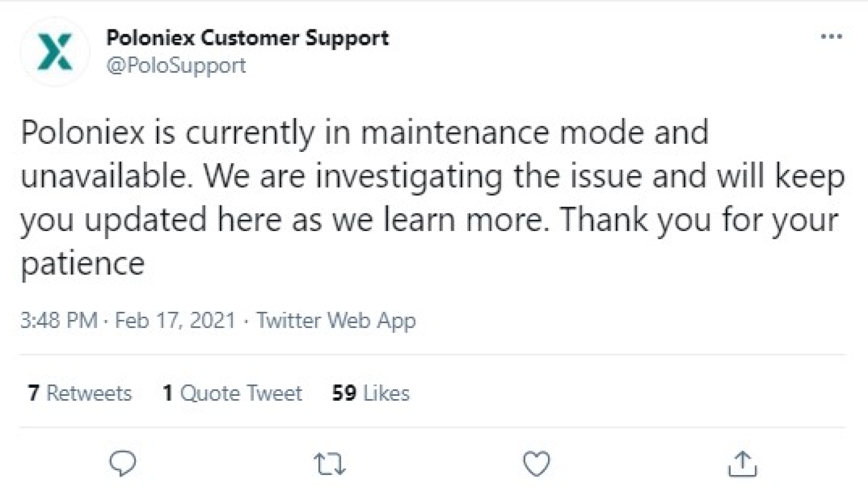
Task: Like the tweet with heart icon
Action: [537, 464]
